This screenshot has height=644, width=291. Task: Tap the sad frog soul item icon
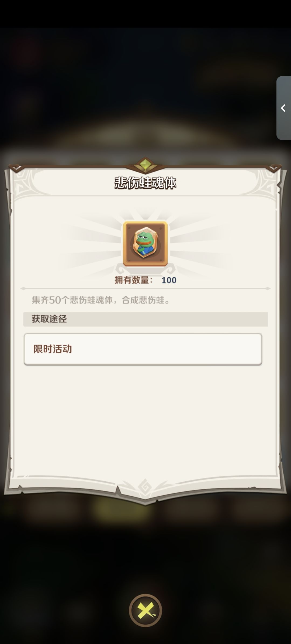point(145,244)
